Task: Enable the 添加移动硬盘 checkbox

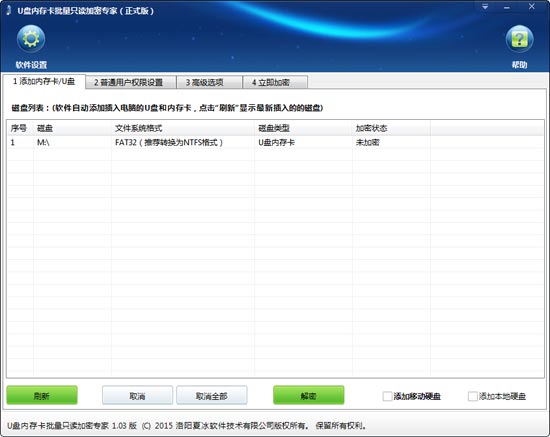Action: point(387,396)
